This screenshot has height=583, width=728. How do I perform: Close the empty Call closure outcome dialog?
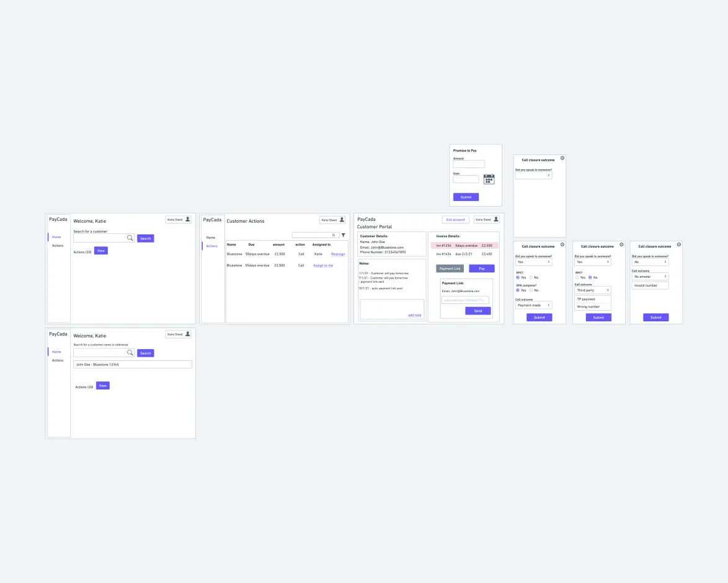562,158
